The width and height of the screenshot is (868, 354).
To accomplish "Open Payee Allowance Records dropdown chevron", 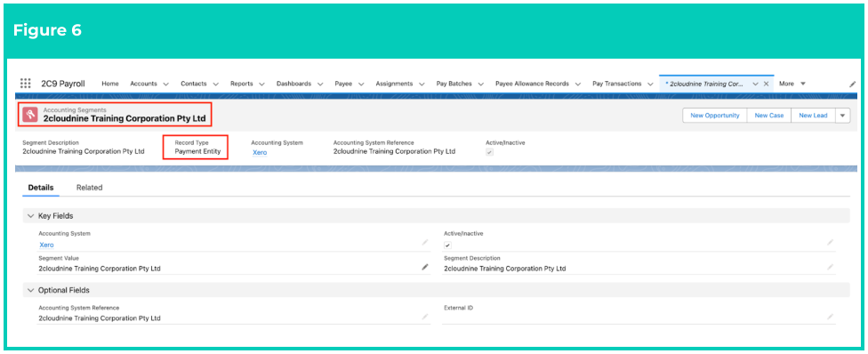I will (577, 84).
